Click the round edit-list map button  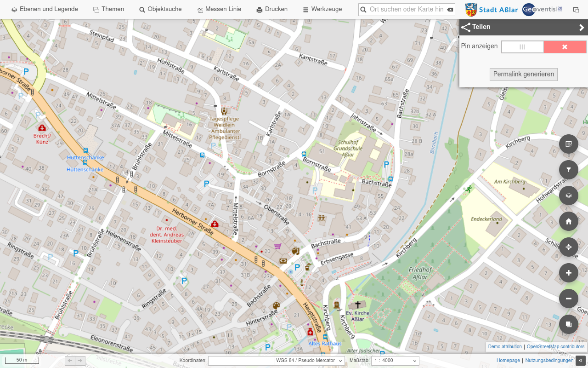(569, 144)
